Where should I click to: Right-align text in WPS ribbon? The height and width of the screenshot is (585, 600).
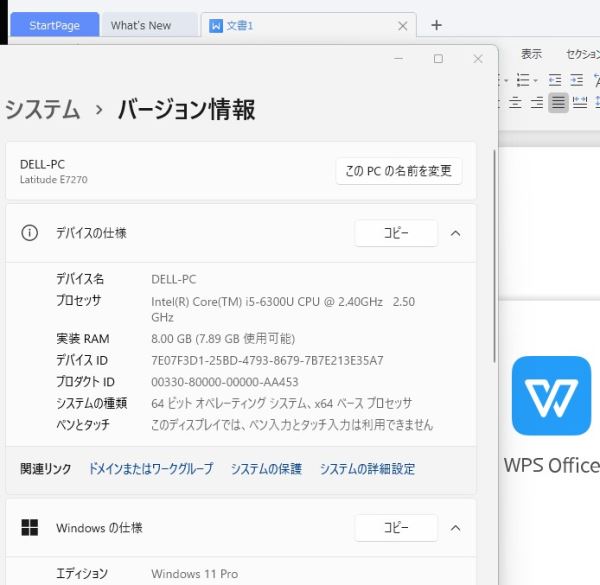point(536,103)
